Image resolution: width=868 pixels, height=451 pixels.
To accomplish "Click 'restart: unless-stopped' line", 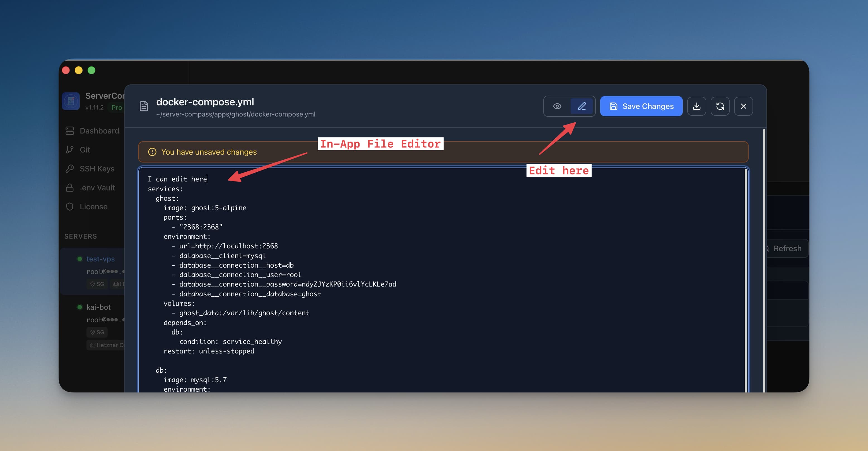I will tap(209, 351).
